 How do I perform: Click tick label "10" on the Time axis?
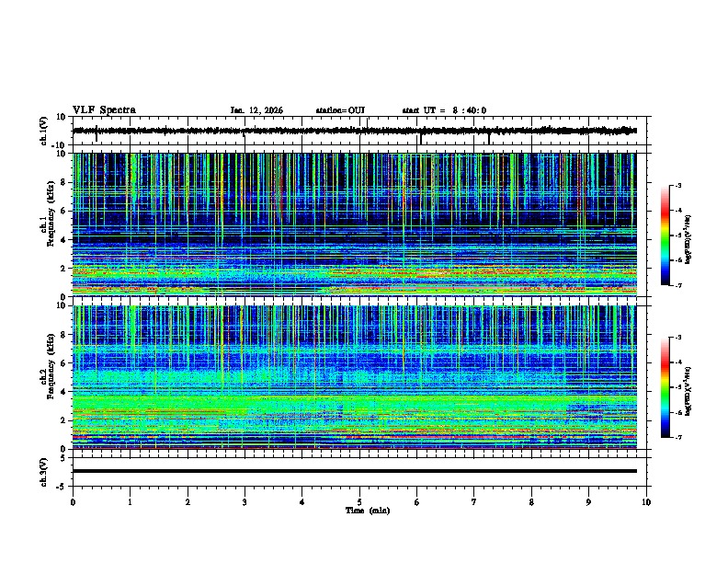click(646, 502)
